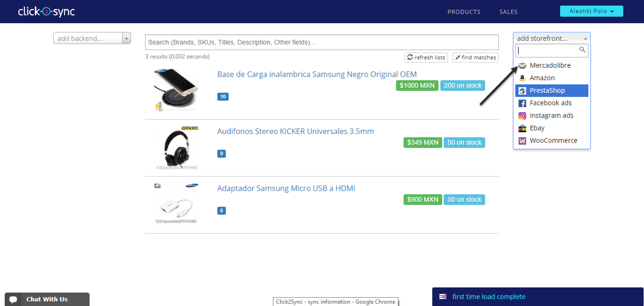Screen dimensions: 644x306
Task: Click the Samsung wireless charger thumbnail
Action: [176, 90]
